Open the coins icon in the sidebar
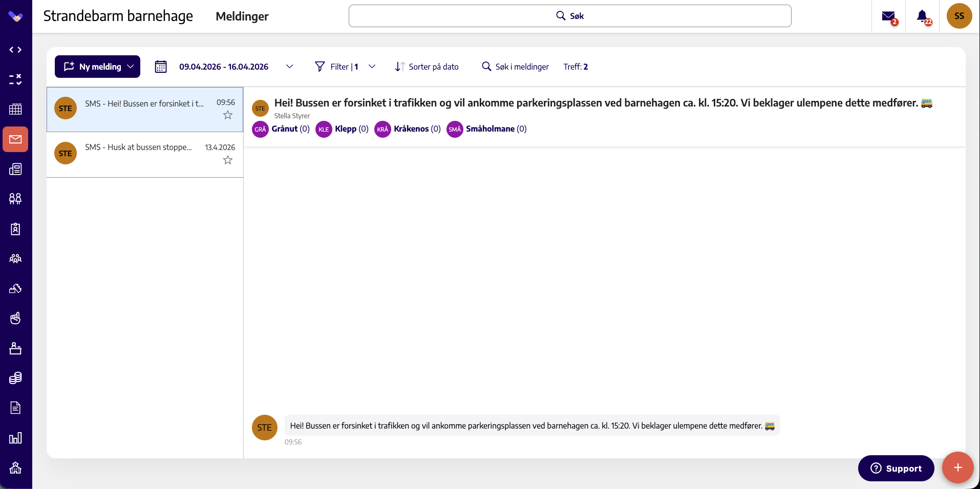Image resolution: width=980 pixels, height=489 pixels. pos(15,378)
